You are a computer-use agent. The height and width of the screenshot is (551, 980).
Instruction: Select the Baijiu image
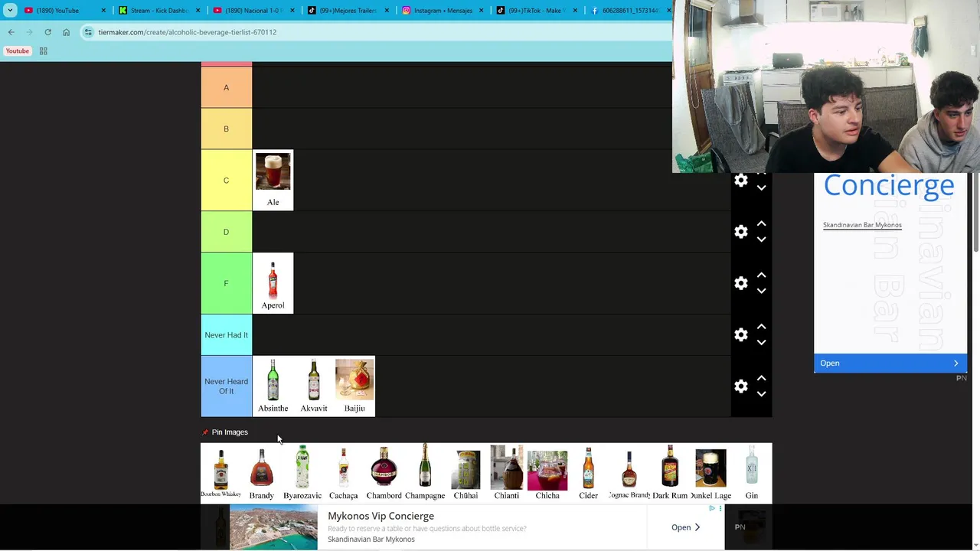click(354, 386)
